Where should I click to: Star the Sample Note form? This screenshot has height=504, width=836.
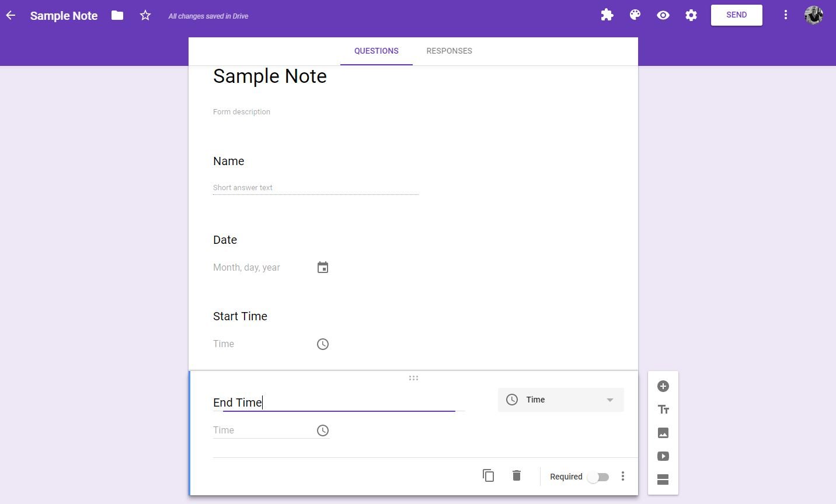point(145,16)
